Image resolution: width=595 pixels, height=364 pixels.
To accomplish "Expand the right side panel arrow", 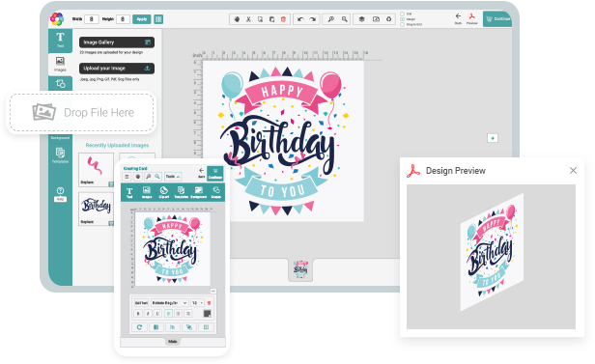I will point(493,138).
